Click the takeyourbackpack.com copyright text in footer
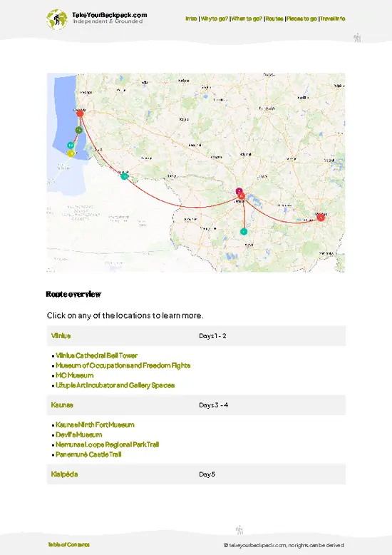This screenshot has width=392, height=555. [284, 545]
